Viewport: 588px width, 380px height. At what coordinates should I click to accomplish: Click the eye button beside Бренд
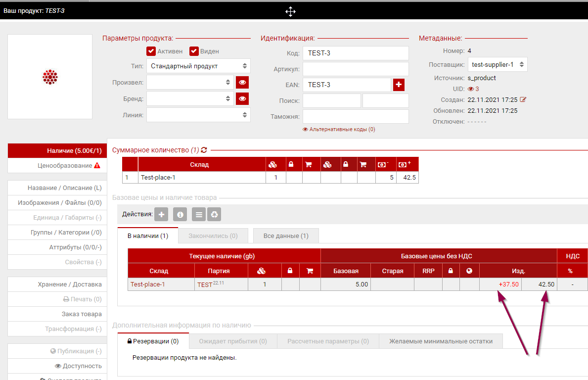(x=242, y=99)
